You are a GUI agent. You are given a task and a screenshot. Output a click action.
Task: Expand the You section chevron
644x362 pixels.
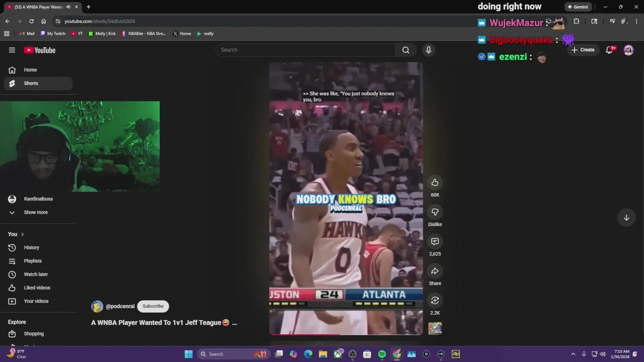pyautogui.click(x=22, y=234)
